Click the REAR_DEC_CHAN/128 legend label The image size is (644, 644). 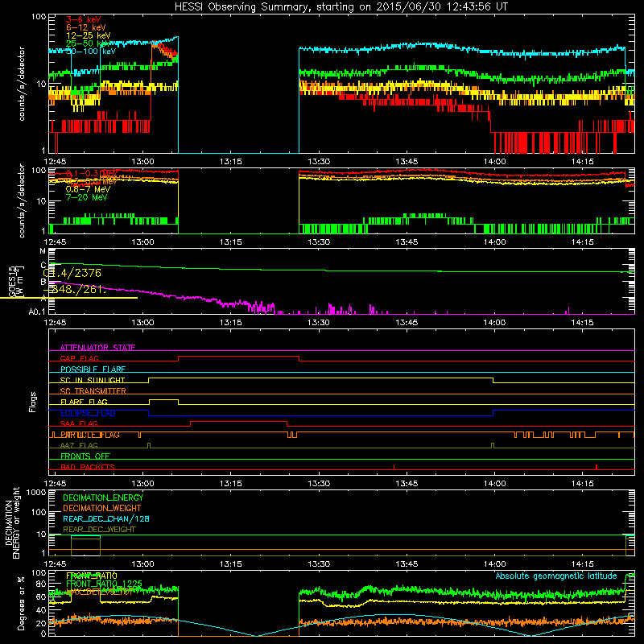click(106, 518)
